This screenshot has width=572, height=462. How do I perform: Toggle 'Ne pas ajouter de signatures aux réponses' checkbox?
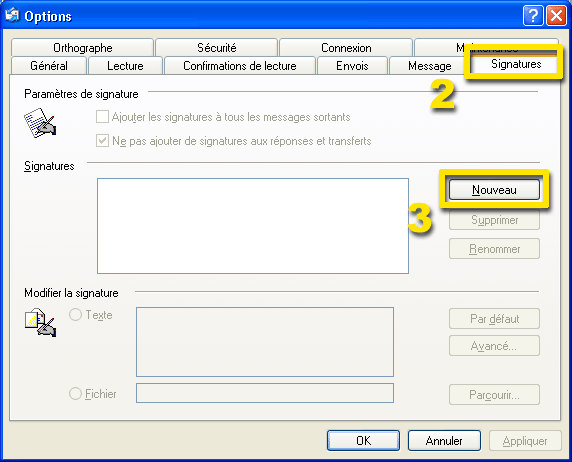point(102,140)
